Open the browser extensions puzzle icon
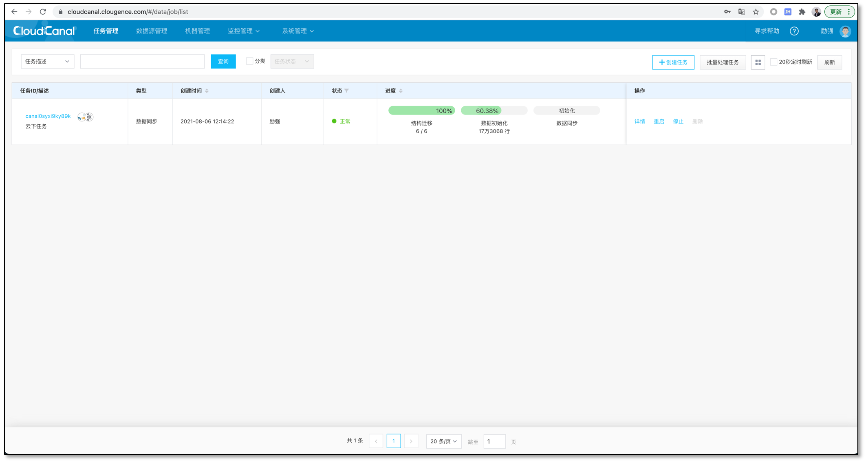The height and width of the screenshot is (467, 868). click(x=802, y=12)
